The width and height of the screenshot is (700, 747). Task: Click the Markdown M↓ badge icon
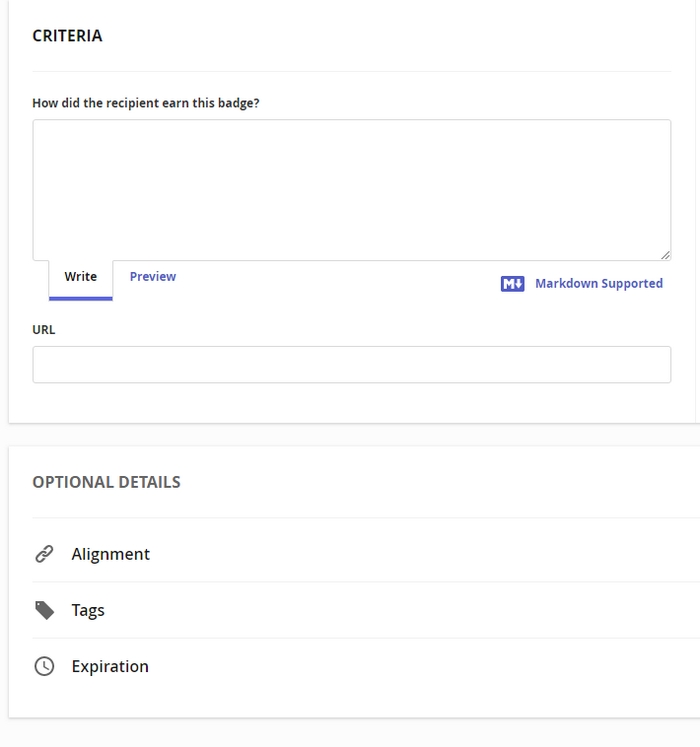coord(512,284)
